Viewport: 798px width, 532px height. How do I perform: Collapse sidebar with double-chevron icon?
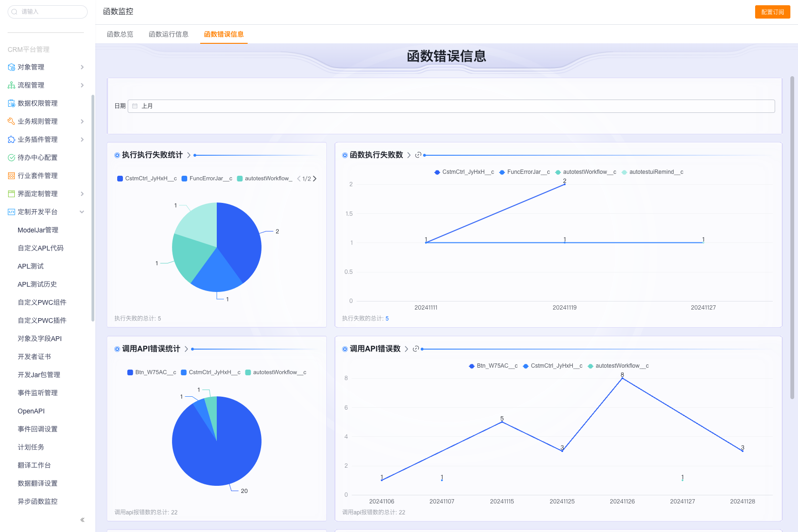tap(82, 520)
